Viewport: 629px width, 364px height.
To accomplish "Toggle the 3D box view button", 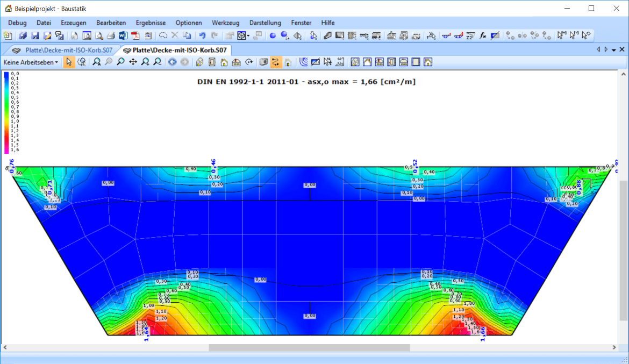I will pyautogui.click(x=263, y=62).
